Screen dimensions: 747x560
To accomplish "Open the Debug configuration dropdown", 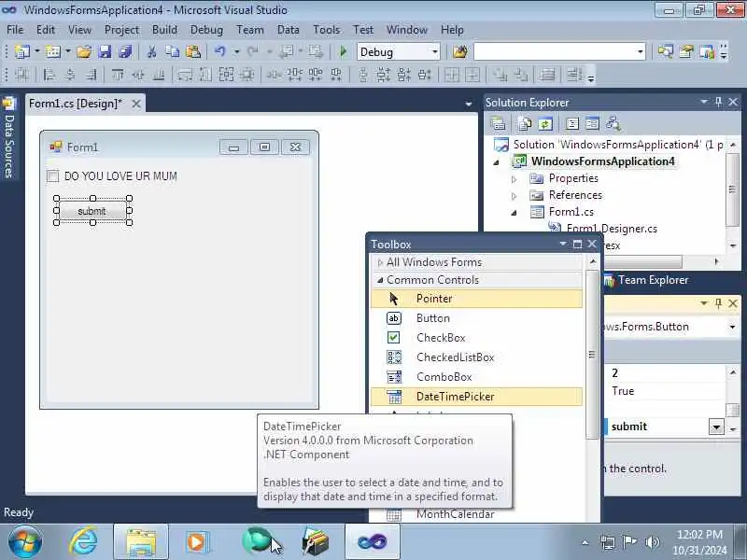I will click(434, 52).
